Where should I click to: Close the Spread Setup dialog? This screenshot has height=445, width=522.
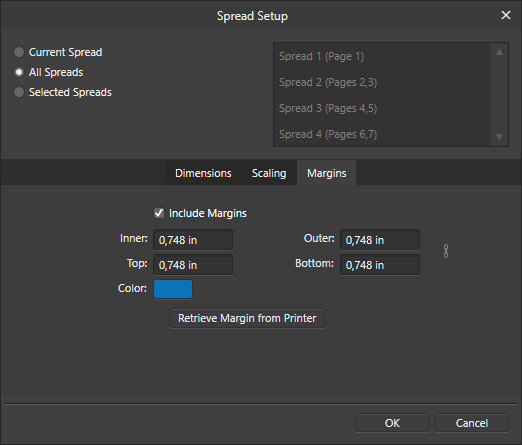[506, 15]
